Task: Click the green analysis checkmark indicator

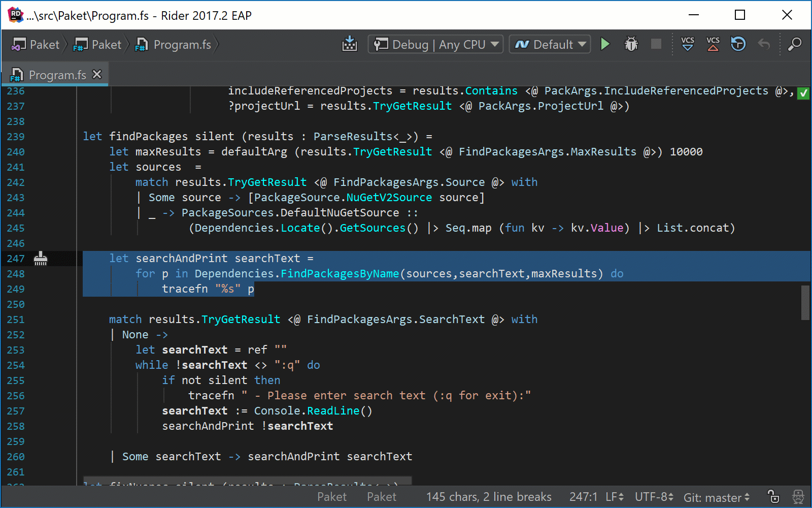Action: (x=803, y=93)
